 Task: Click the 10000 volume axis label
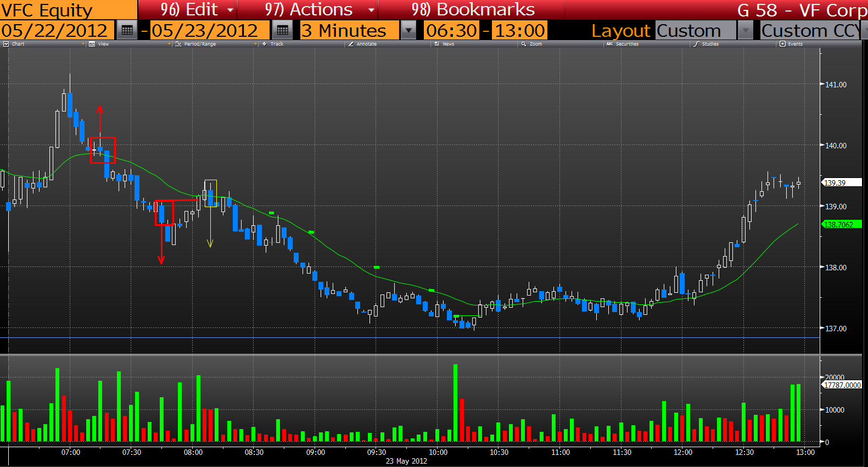pyautogui.click(x=835, y=410)
